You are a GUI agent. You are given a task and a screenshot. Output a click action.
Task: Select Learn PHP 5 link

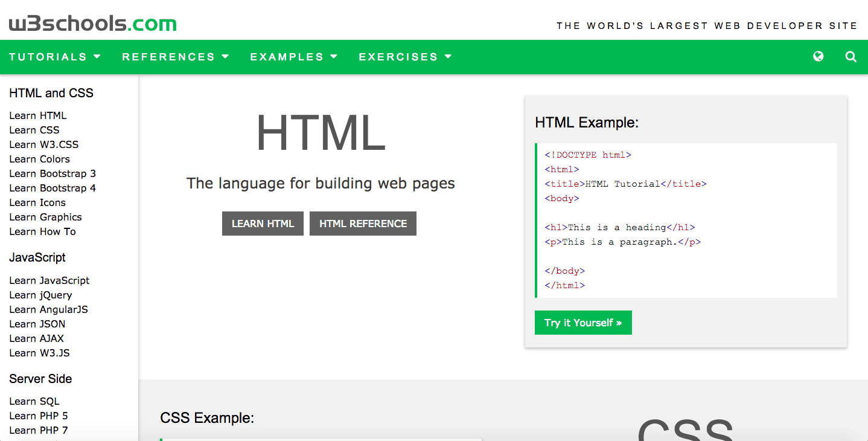click(39, 416)
